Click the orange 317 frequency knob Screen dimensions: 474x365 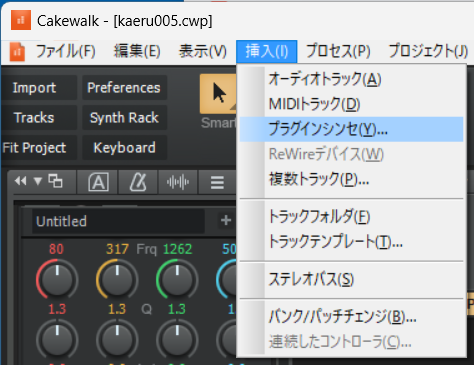click(x=117, y=279)
